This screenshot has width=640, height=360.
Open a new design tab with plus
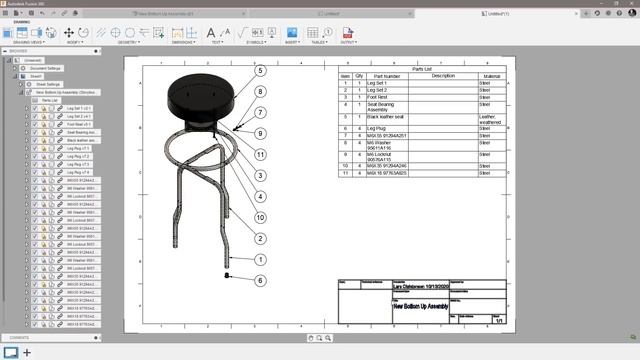586,13
